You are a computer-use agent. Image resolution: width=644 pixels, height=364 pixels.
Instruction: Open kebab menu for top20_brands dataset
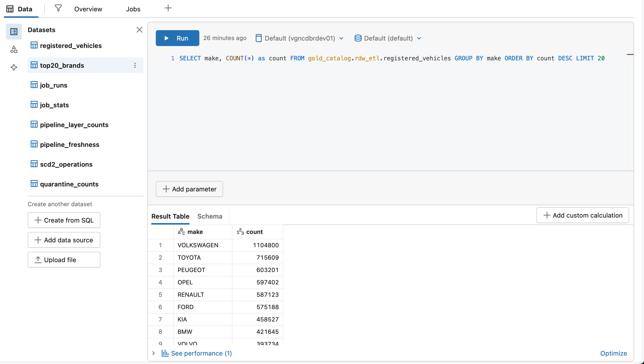[x=135, y=66]
